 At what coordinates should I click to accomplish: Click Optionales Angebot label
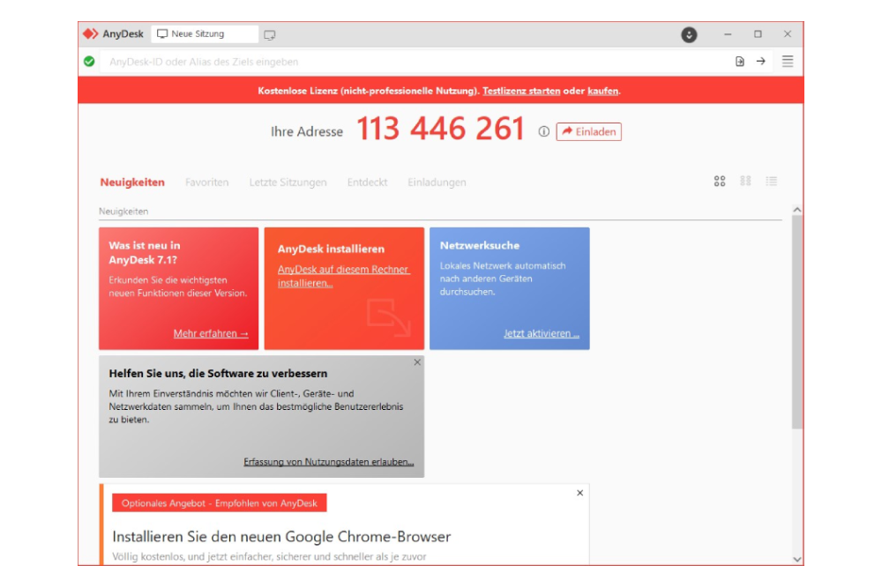(x=220, y=503)
